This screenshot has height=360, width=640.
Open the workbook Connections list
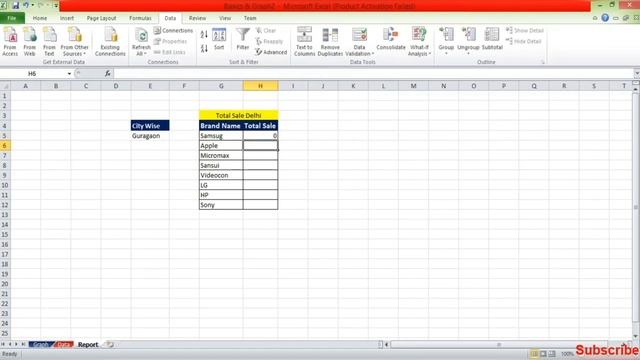(173, 31)
